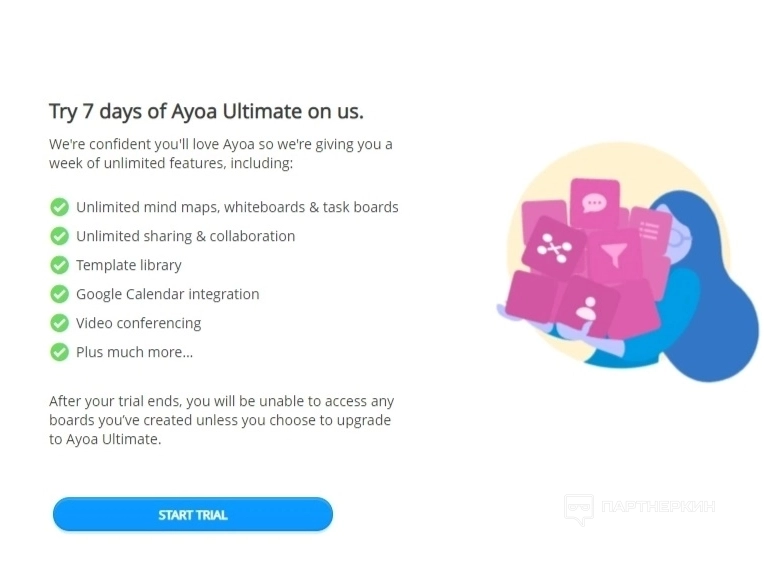The width and height of the screenshot is (766, 578).
Task: Click the Try 7 days of Ayoa Ultimate heading
Action: (206, 111)
